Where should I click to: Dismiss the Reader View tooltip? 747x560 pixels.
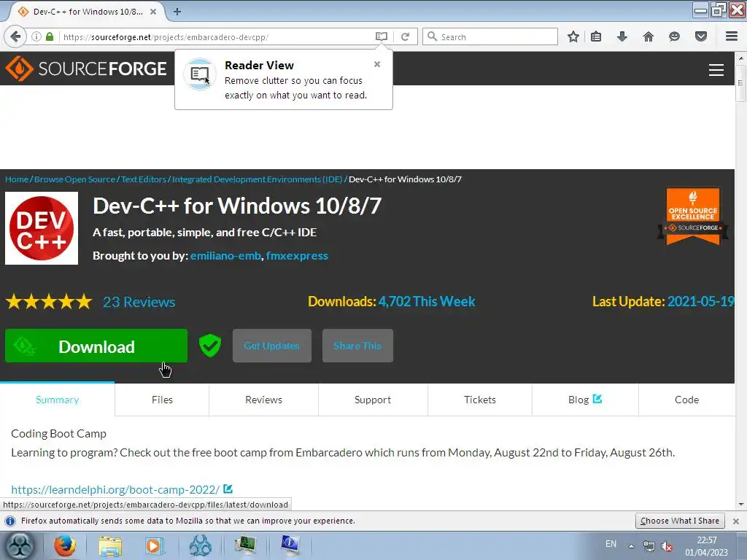coord(377,64)
